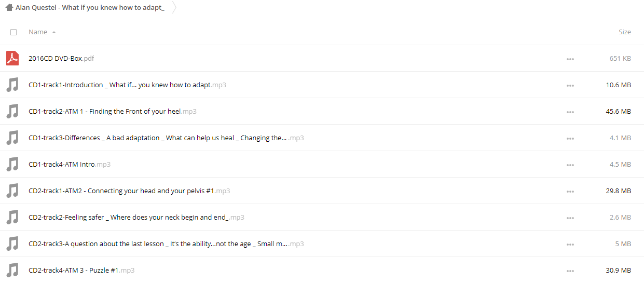Open the more options dots for 2016CD DVD-Box.pdf

point(570,59)
